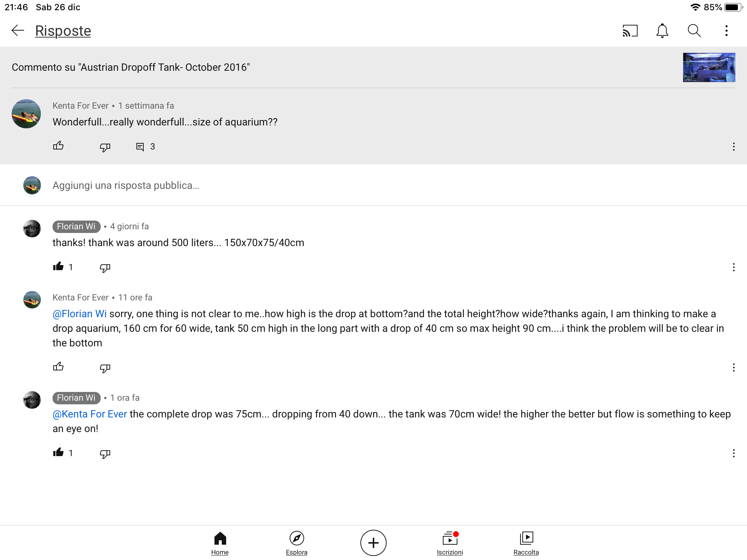This screenshot has width=747, height=560.
Task: Open the Iscrizioni subscriptions tab
Action: click(x=450, y=542)
